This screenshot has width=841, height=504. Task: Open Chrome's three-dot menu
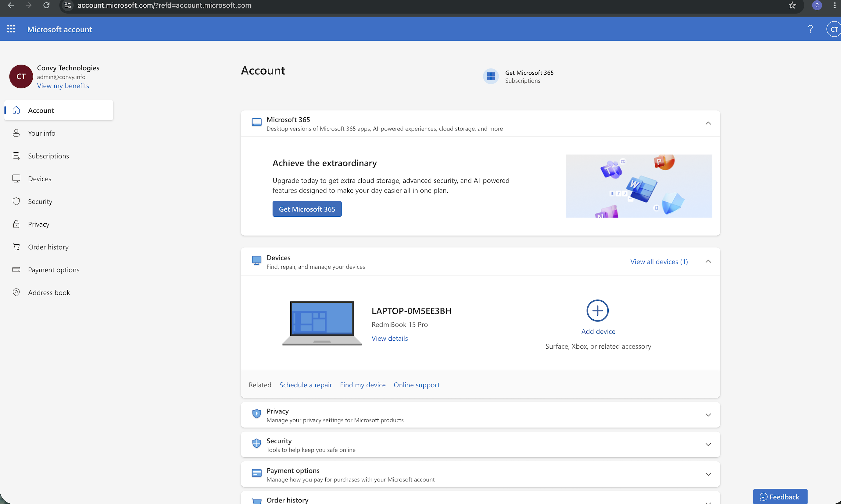click(835, 5)
